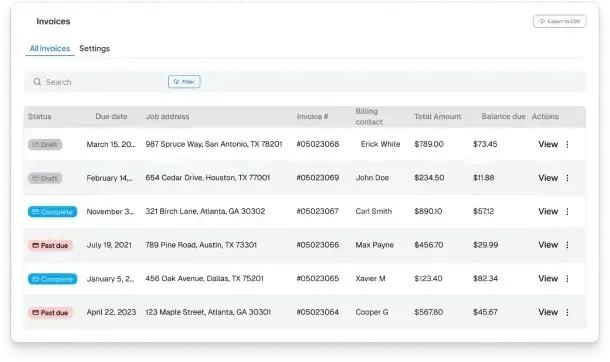610x362 pixels.
Task: View the Xavier M invoice
Action: 548,279
